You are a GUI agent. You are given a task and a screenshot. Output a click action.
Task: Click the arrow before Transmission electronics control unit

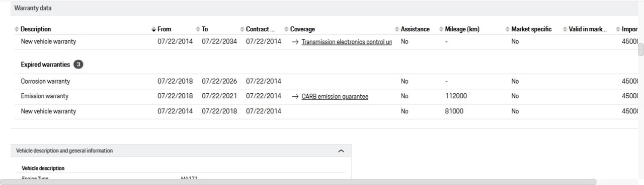pyautogui.click(x=295, y=42)
